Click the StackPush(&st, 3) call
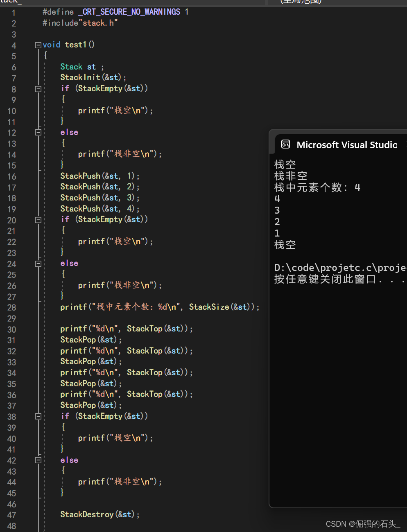407x532 pixels. [x=100, y=198]
